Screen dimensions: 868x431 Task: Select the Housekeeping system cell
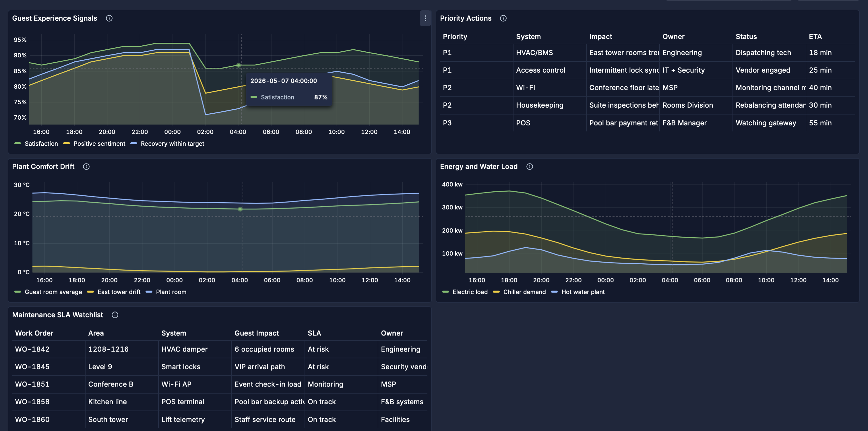click(549, 105)
